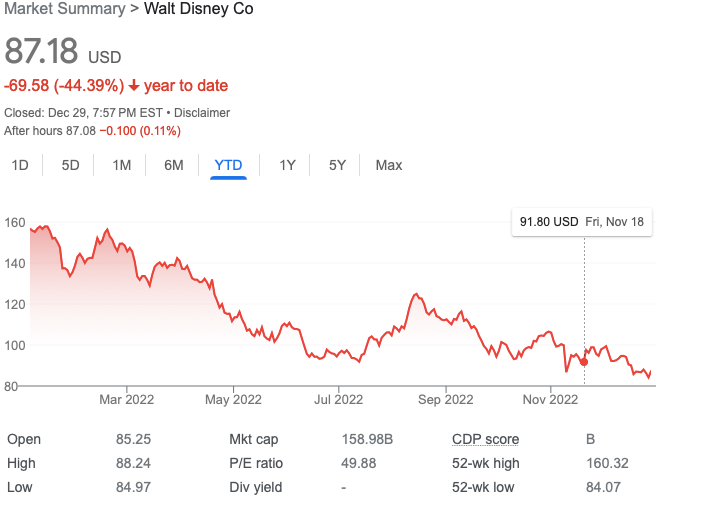Select the 5D time range tab
The width and height of the screenshot is (703, 510).
point(70,165)
